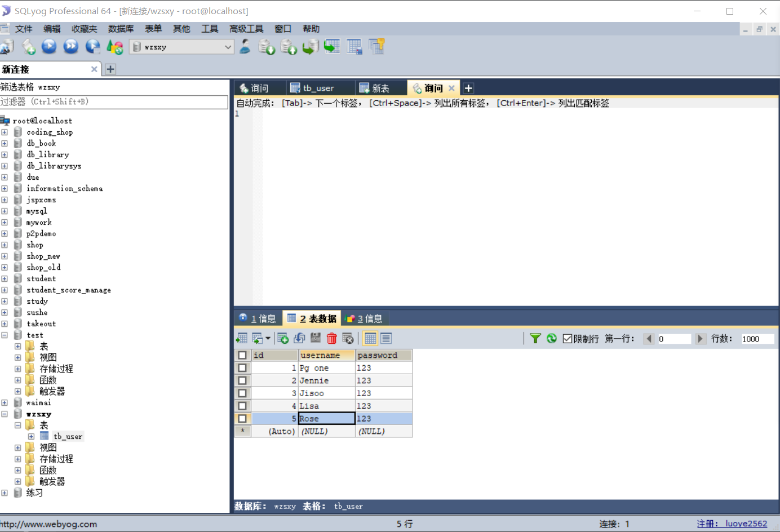Check the row checkbox for Pg one
780x532 pixels.
point(242,367)
